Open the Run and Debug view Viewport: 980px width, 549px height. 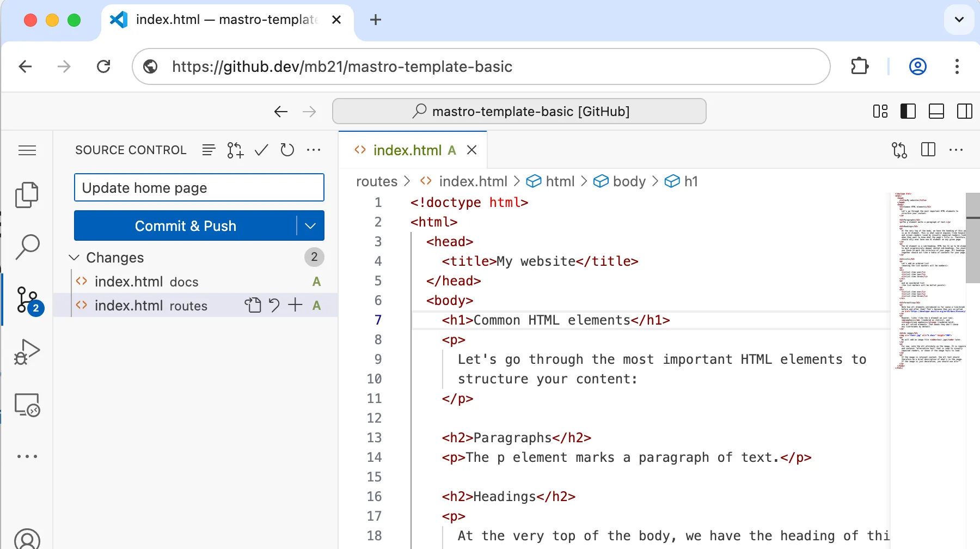click(27, 352)
